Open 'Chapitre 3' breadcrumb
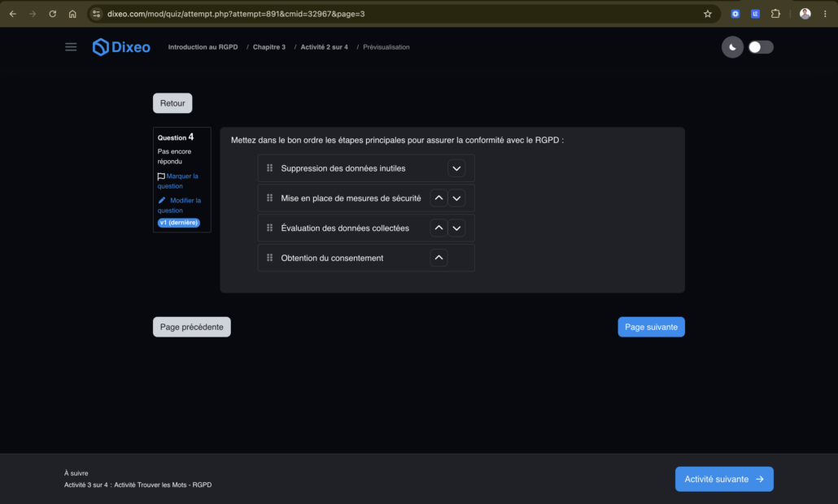The image size is (838, 504). pos(268,47)
